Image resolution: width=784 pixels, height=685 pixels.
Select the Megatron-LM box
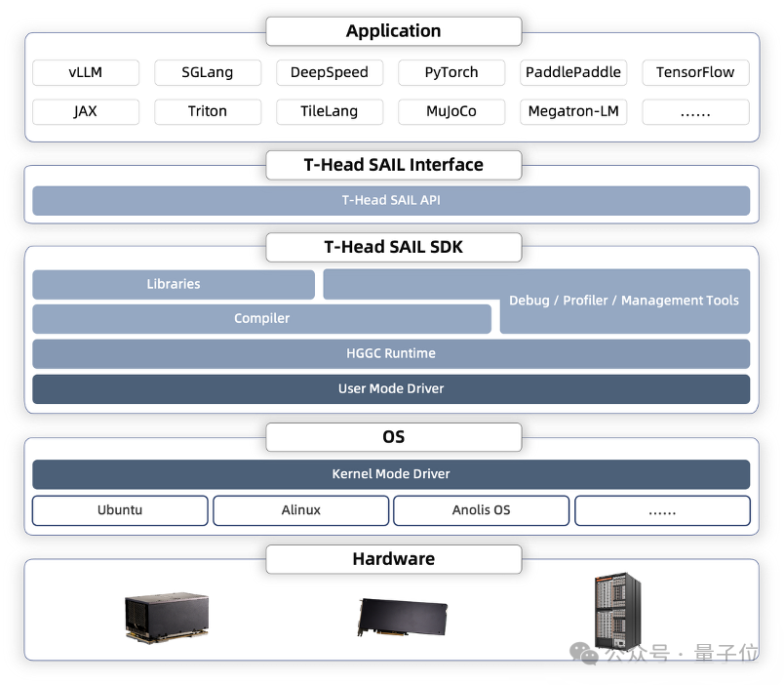(573, 111)
